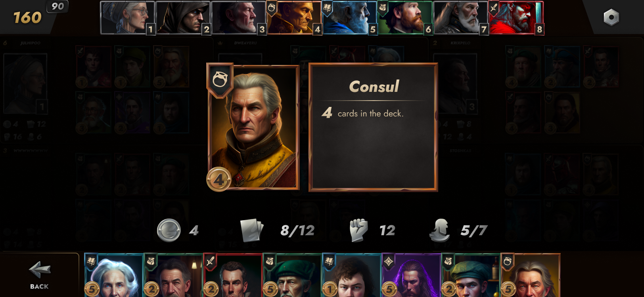Click the large Consul card artwork
Screen dimensions: 644x297
pos(254,127)
